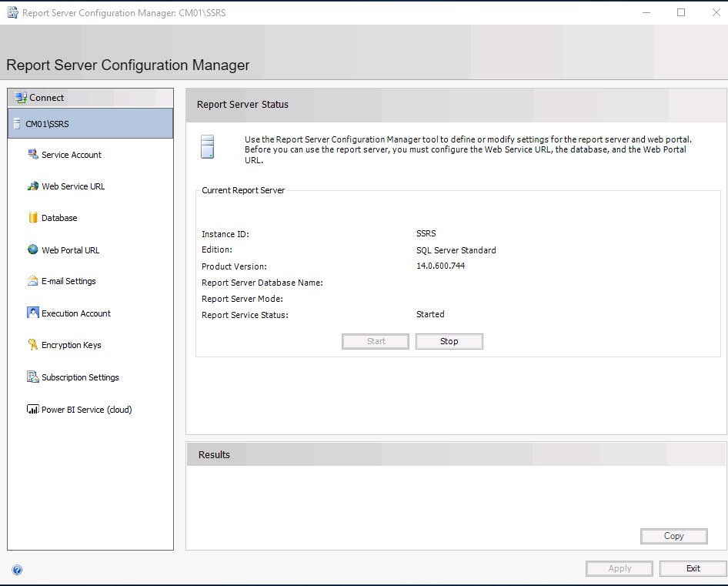Image resolution: width=728 pixels, height=586 pixels.
Task: Click the Current Report Server group label
Action: point(243,190)
